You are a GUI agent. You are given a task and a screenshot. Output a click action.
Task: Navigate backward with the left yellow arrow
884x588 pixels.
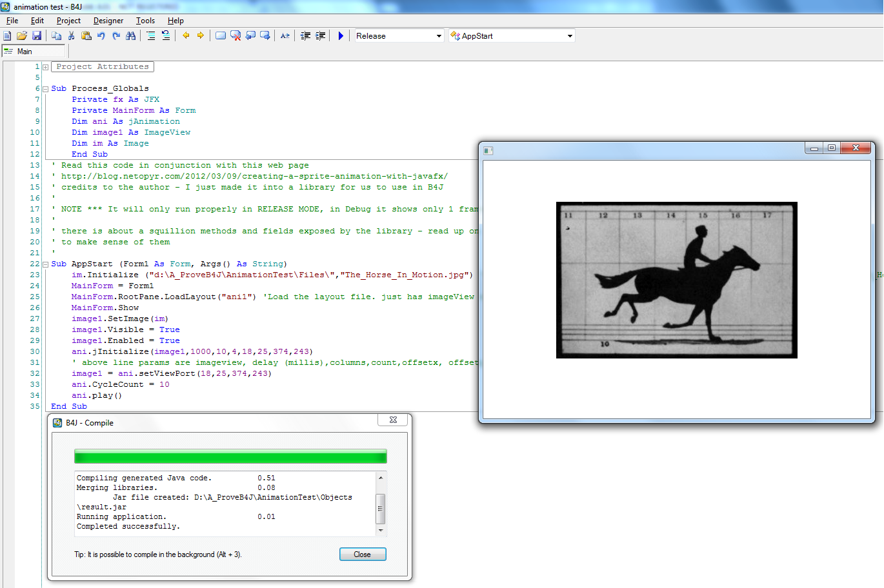(x=186, y=36)
